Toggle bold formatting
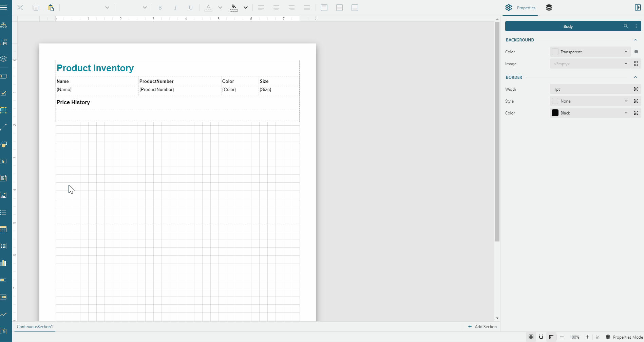This screenshot has height=342, width=644. tap(160, 7)
